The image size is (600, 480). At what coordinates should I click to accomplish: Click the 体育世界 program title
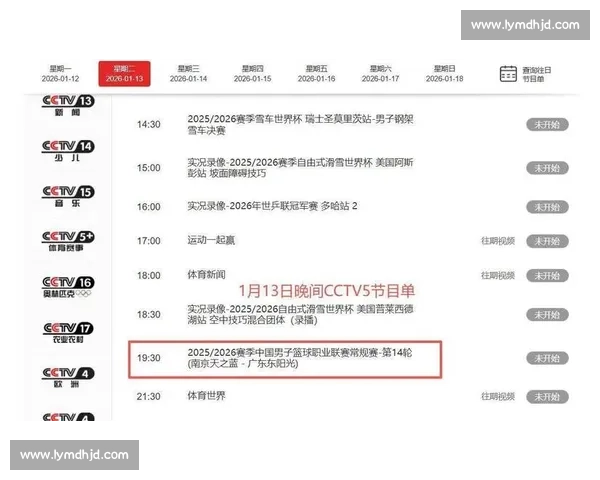coord(206,396)
